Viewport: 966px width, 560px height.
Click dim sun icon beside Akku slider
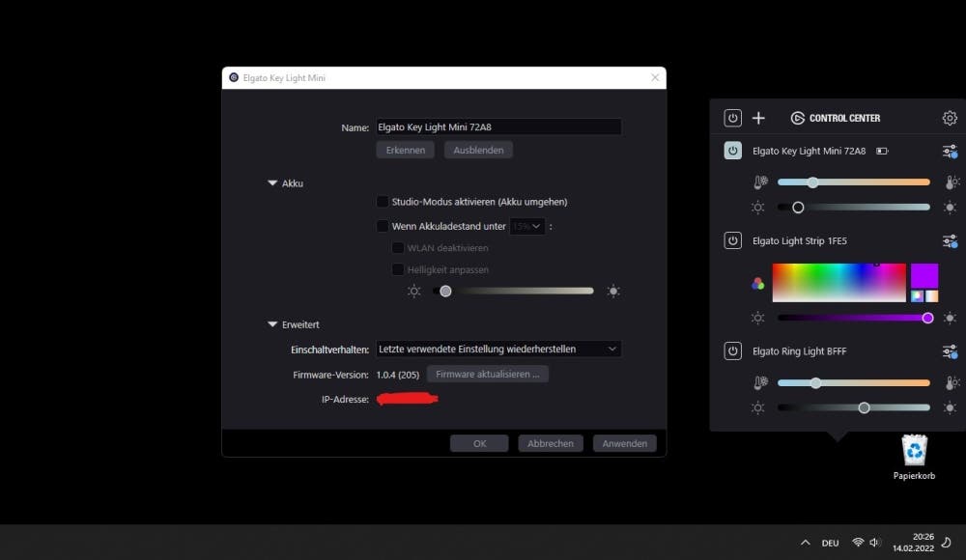[414, 291]
